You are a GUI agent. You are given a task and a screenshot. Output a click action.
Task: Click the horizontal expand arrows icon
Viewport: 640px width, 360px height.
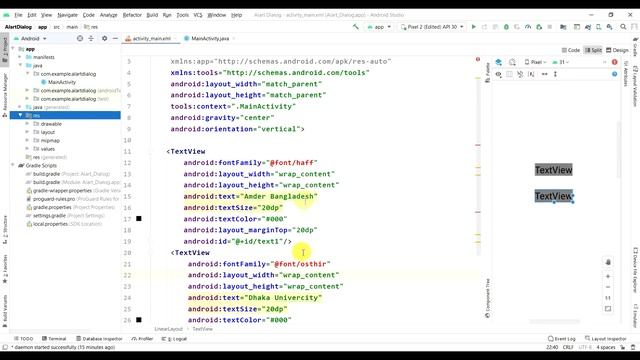[x=544, y=74]
